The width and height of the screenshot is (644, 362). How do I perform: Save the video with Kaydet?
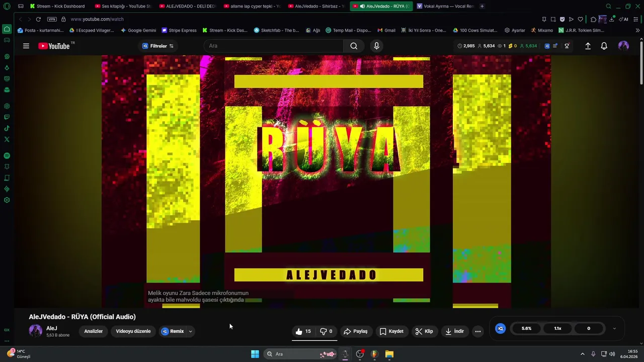391,331
